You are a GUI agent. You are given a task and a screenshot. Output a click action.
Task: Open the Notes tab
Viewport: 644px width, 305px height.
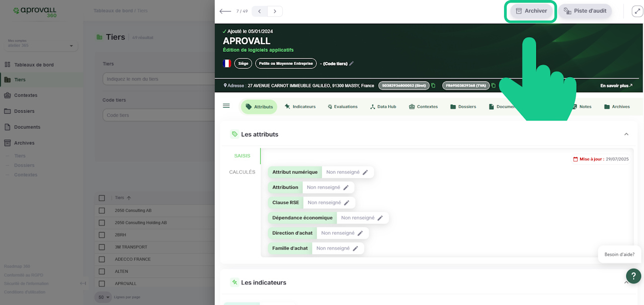(x=582, y=107)
